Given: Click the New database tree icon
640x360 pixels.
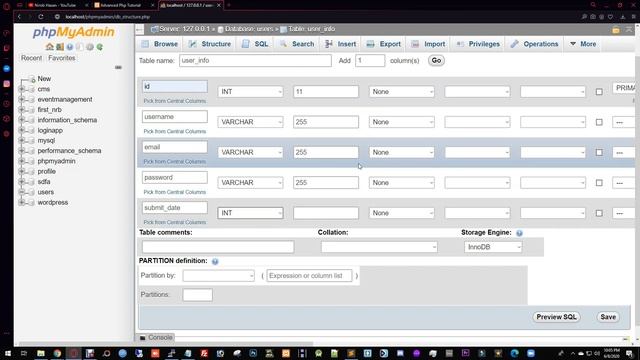Looking at the screenshot, I should click(x=32, y=79).
